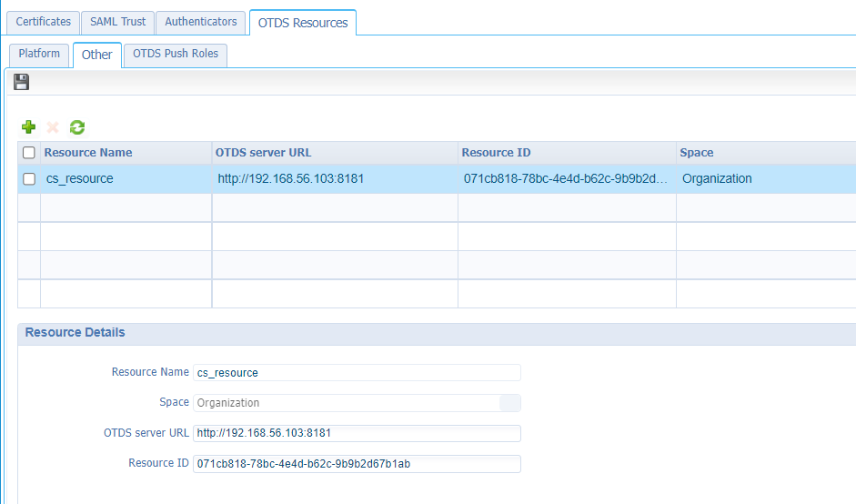Click the Resource ID column header
The height and width of the screenshot is (504, 856).
496,153
